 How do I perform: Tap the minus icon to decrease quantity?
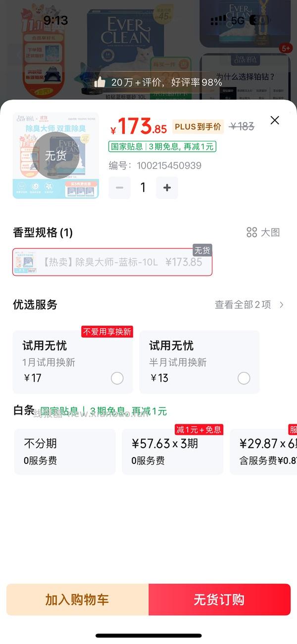tap(119, 187)
